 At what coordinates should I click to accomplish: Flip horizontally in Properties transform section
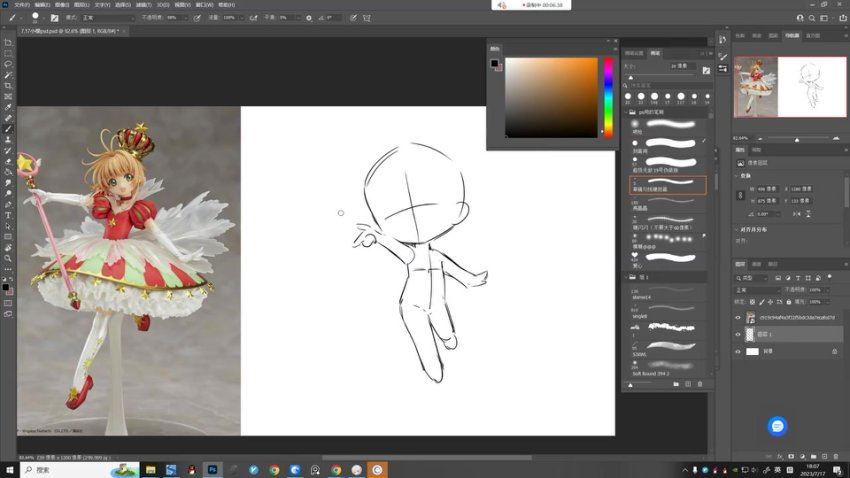tap(796, 214)
